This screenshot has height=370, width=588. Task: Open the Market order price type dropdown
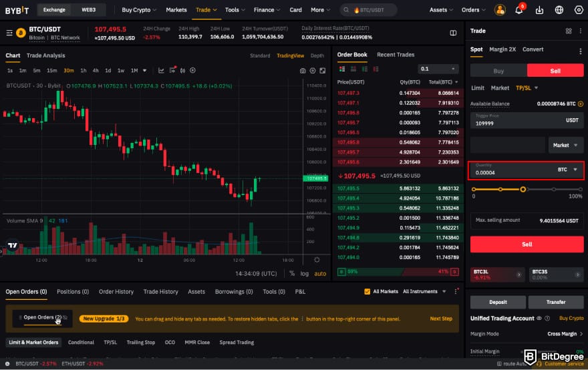tap(565, 145)
